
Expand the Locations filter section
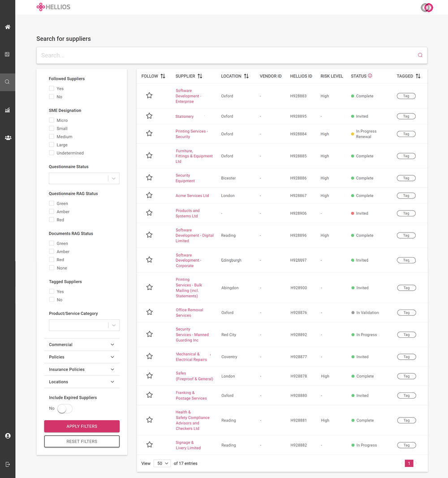coord(82,382)
